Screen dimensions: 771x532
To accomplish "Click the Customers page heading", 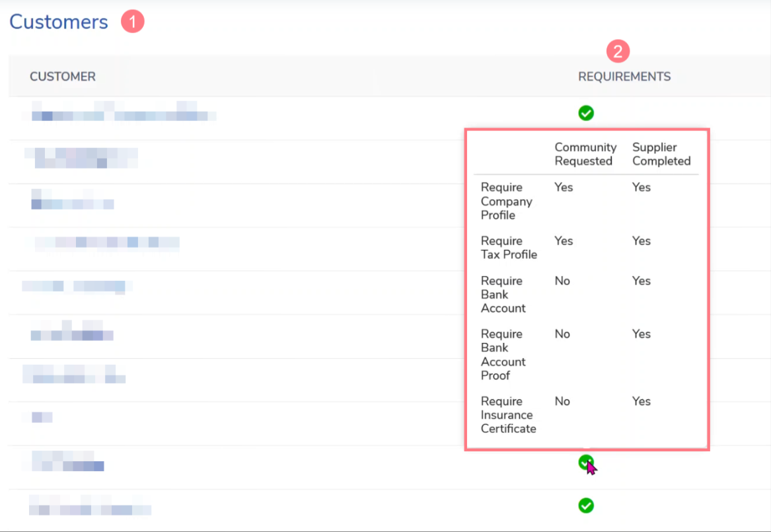I will pyautogui.click(x=59, y=22).
